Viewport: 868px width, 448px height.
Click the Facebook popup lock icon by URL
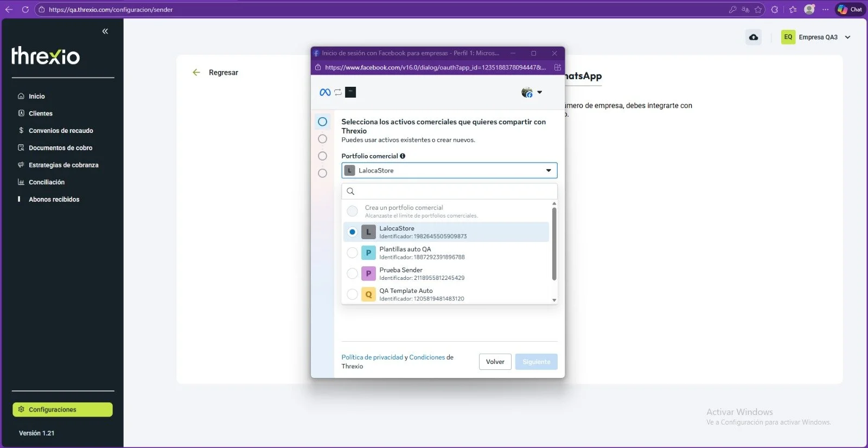click(x=318, y=67)
